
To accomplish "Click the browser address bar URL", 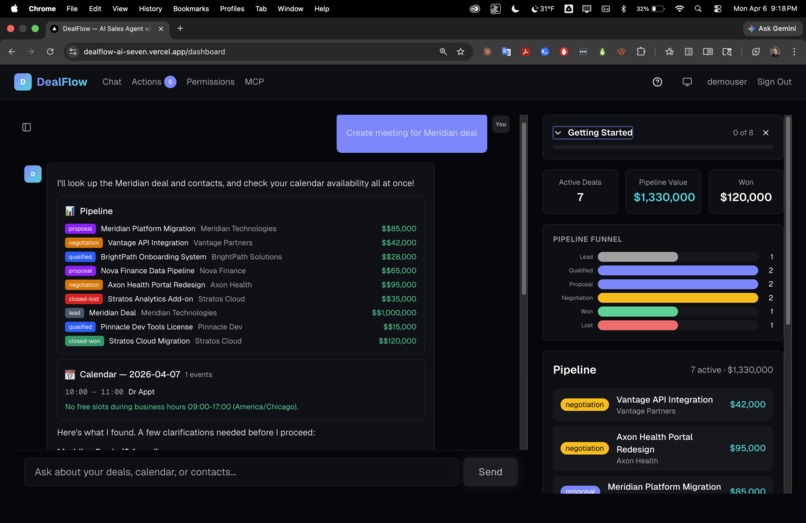I will [154, 51].
